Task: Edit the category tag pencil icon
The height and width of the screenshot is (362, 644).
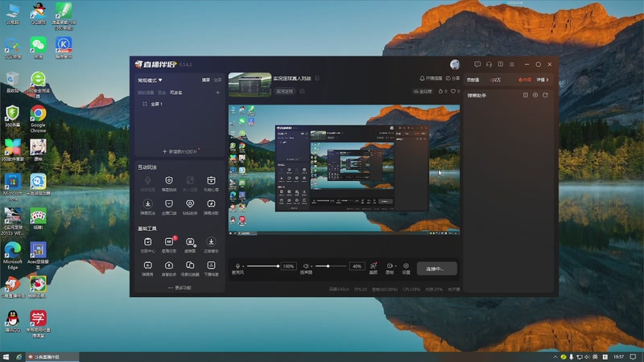Action: [x=303, y=91]
